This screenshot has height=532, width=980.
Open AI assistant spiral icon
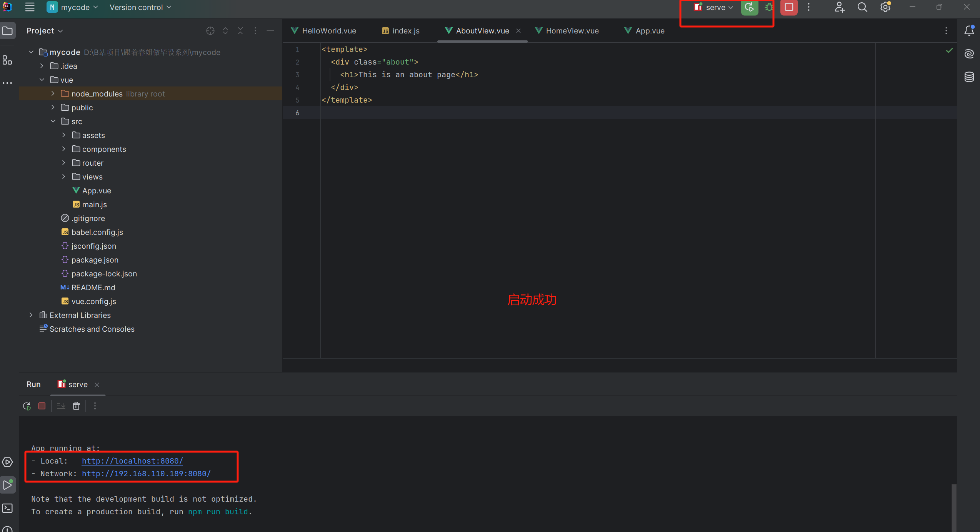[x=969, y=54]
